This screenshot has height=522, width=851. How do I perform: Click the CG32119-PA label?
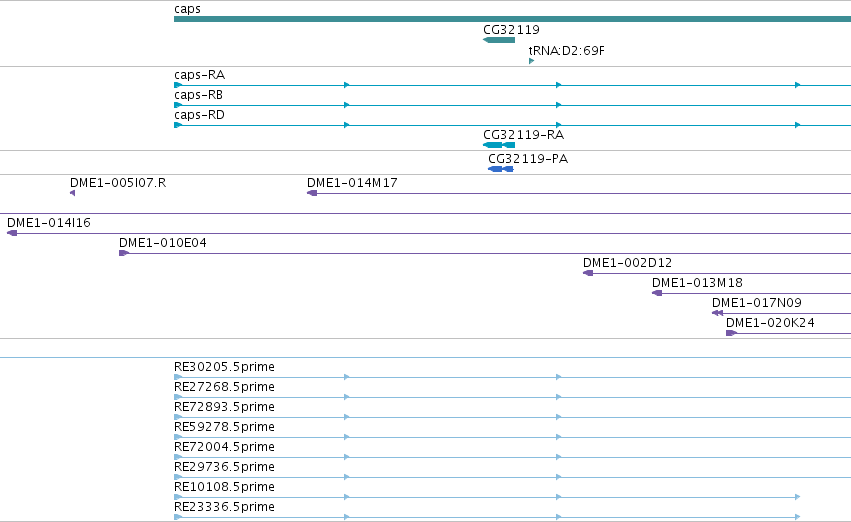tap(528, 159)
